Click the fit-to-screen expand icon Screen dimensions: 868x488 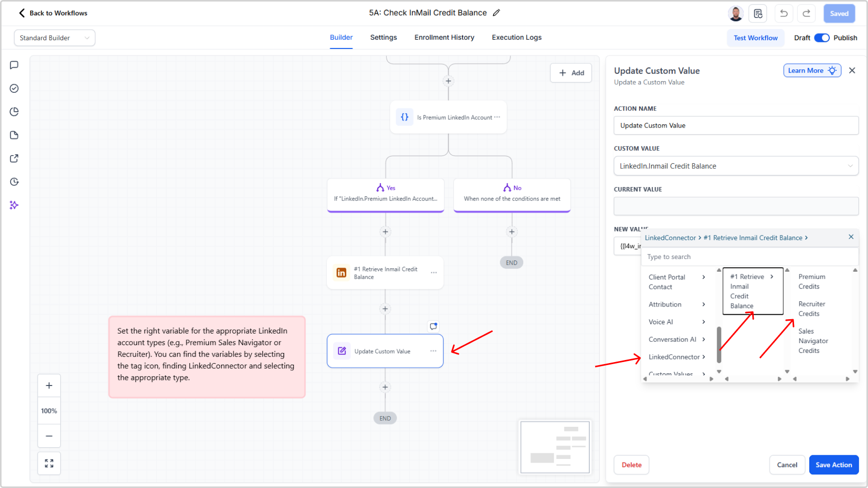pyautogui.click(x=49, y=463)
